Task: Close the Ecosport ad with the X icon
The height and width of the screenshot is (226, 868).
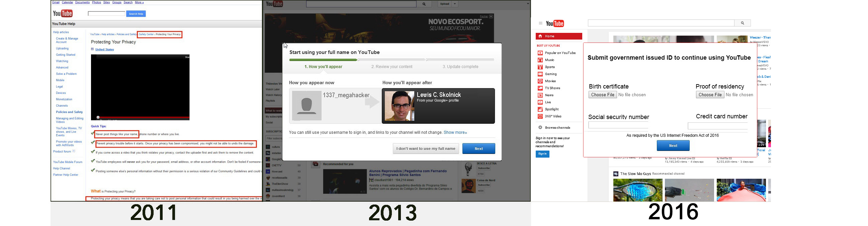Action: [x=491, y=16]
